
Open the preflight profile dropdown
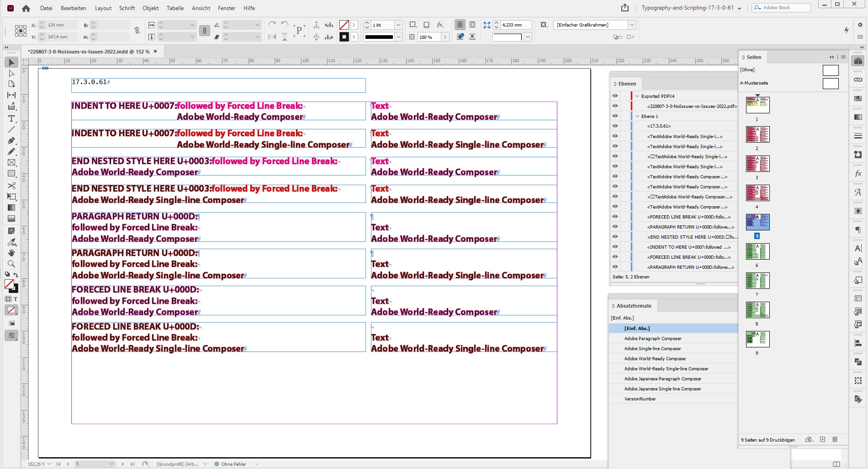click(205, 464)
